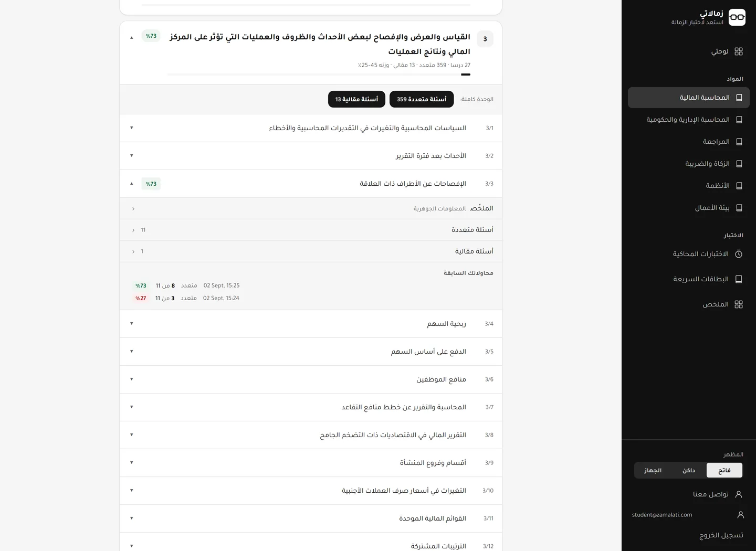The height and width of the screenshot is (551, 756).
Task: Expand lesson 3/11 القوائم المالية الموحدة
Action: click(311, 518)
